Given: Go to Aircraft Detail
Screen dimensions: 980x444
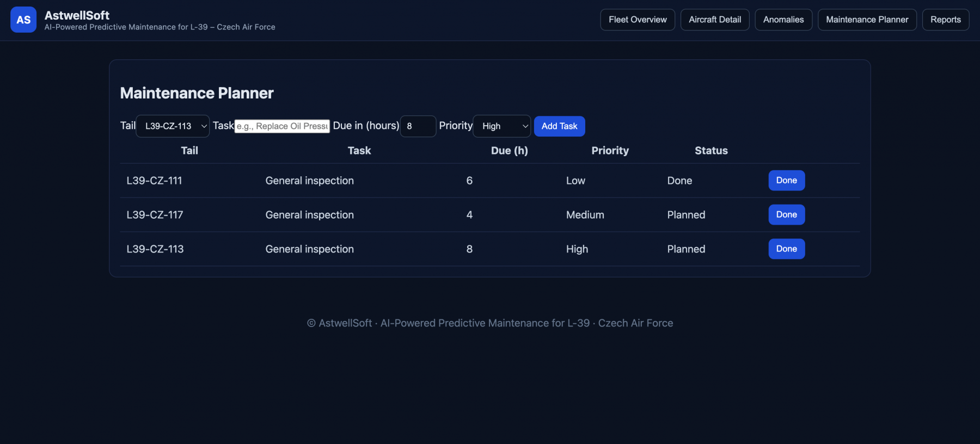Looking at the screenshot, I should coord(714,20).
